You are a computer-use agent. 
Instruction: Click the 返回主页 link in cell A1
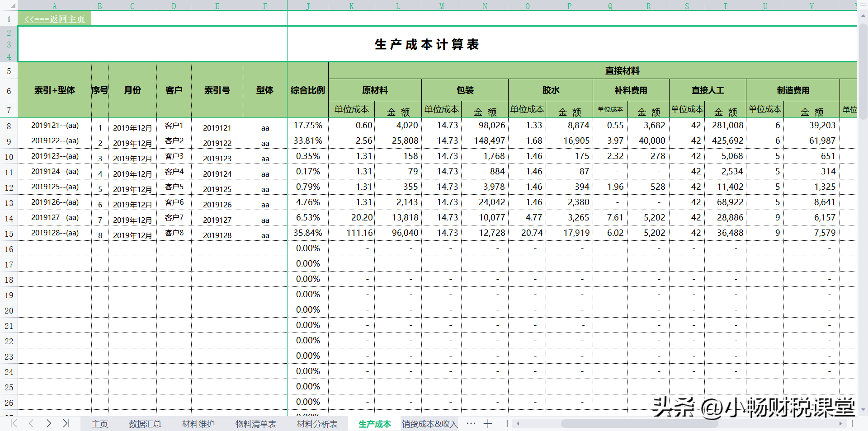click(55, 19)
